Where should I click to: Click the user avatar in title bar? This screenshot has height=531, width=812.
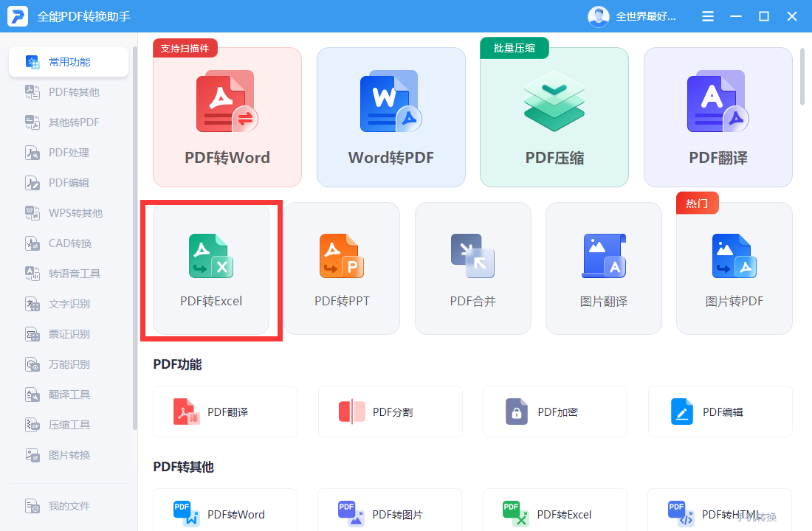point(598,16)
